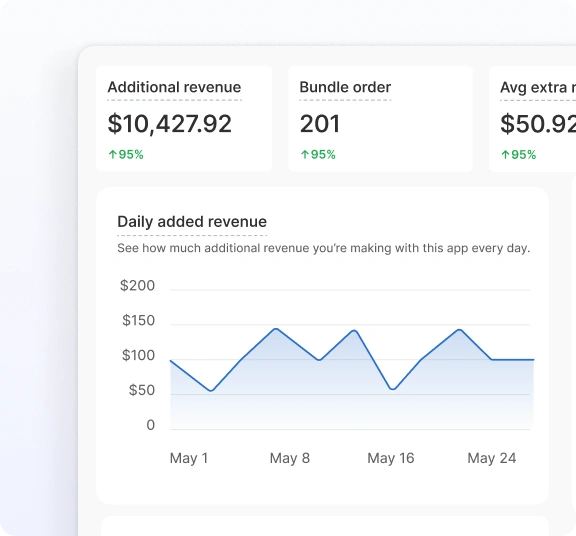Click the $200 y-axis label
The width and height of the screenshot is (576, 536).
137,285
